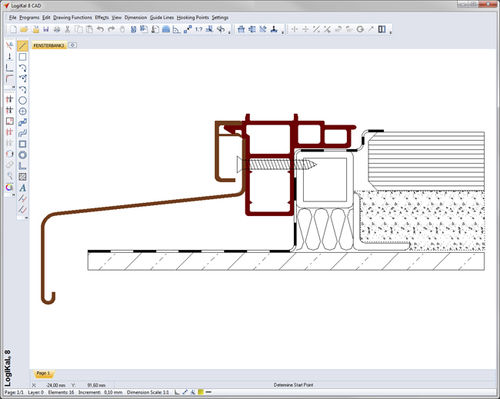Select the thick rectangle outline tool

[22, 144]
